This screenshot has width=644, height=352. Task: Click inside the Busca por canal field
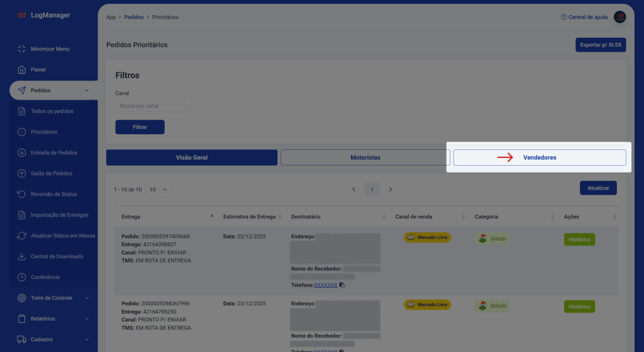pyautogui.click(x=153, y=106)
